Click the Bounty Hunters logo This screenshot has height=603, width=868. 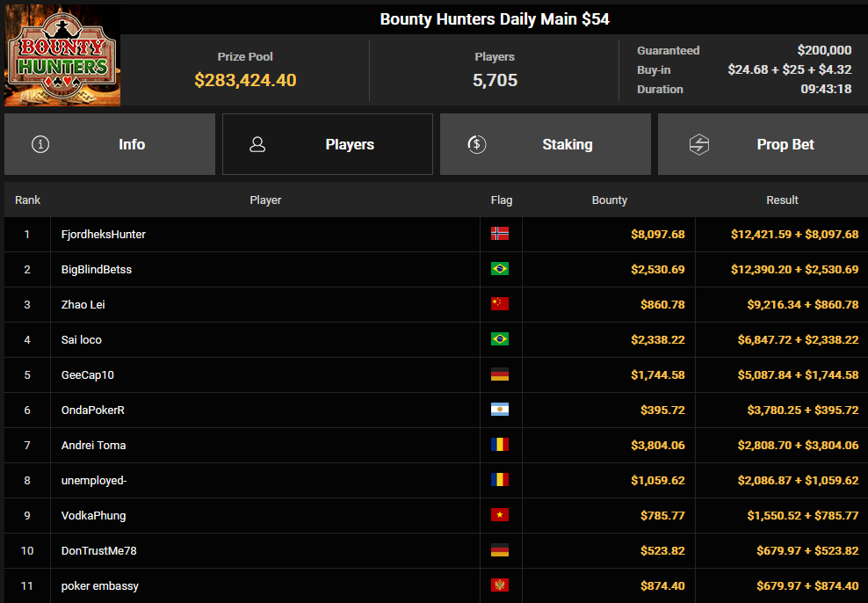tap(62, 55)
